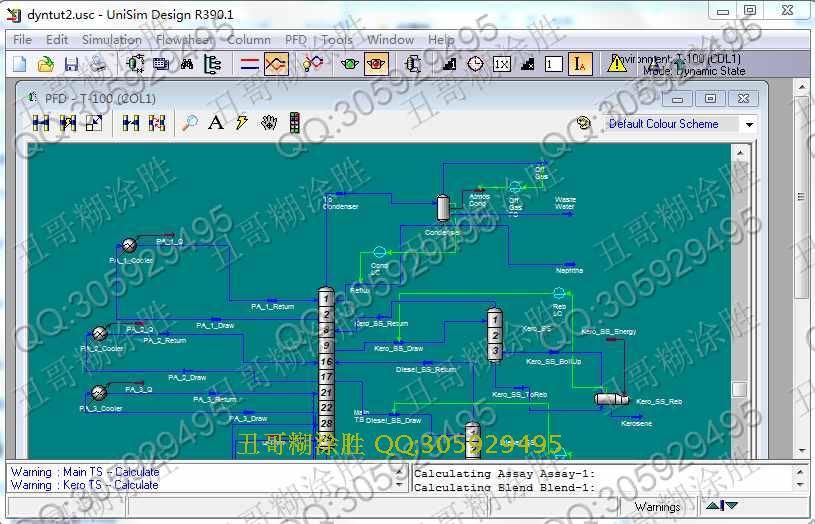
Task: Select the Kero_SS_Reb reboiler unit
Action: coord(612,399)
